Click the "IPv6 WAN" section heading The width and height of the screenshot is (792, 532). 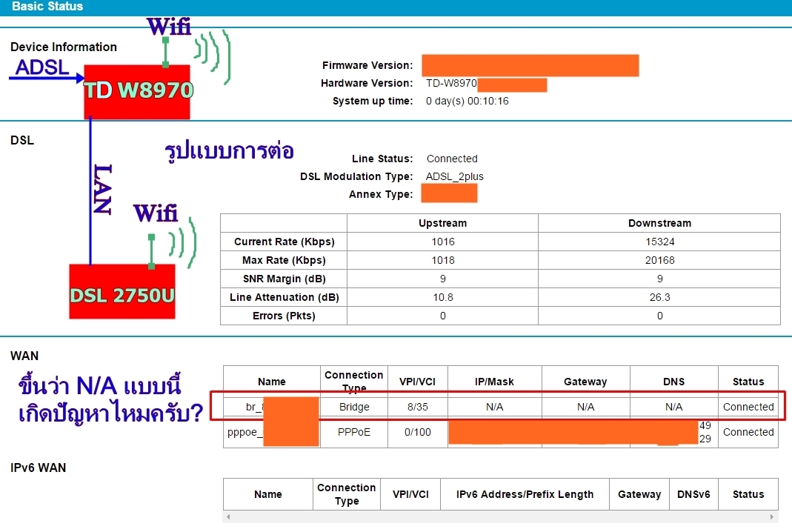coord(38,468)
